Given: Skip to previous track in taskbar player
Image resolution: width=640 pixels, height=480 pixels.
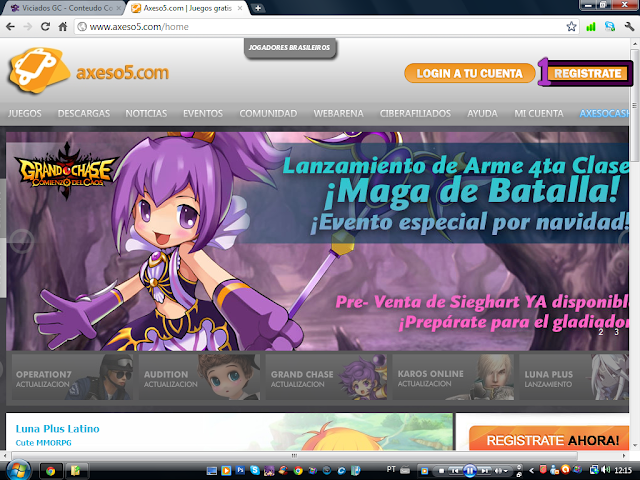Looking at the screenshot, I should (455, 471).
